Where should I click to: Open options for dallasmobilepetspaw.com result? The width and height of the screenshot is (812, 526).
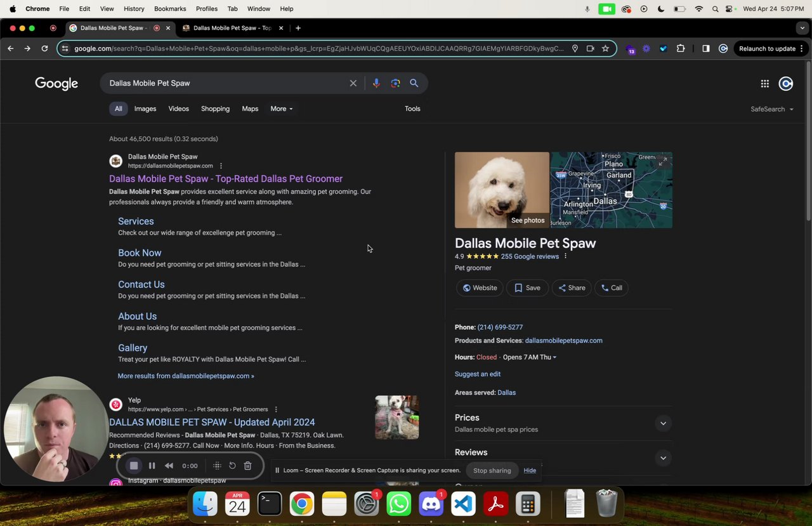(x=221, y=166)
